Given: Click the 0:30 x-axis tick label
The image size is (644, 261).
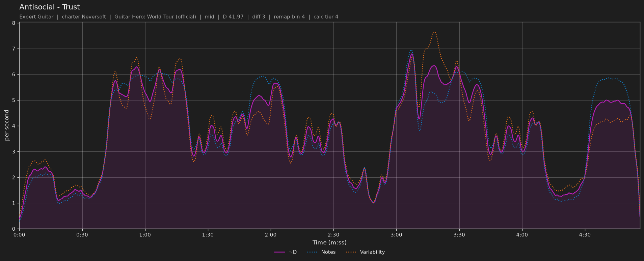Looking at the screenshot, I should point(82,235).
